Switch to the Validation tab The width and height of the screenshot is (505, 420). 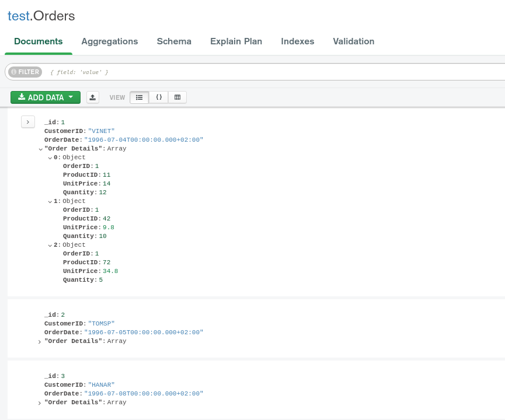click(353, 41)
